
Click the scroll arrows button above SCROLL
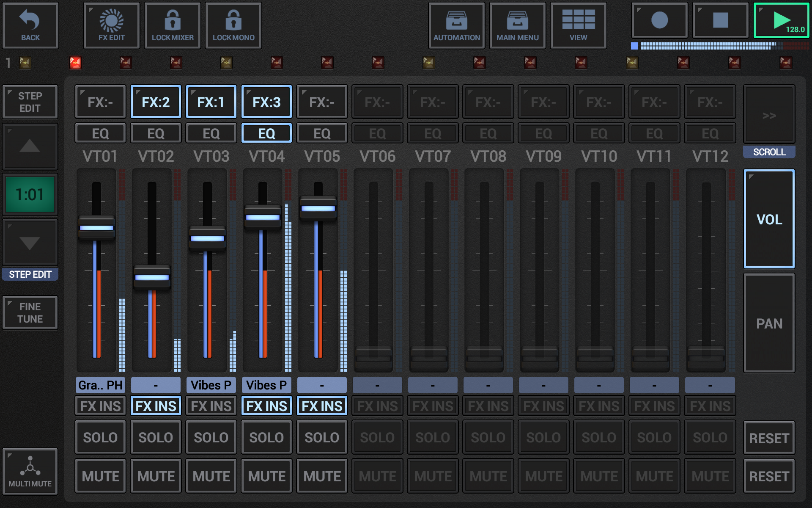coord(769,115)
